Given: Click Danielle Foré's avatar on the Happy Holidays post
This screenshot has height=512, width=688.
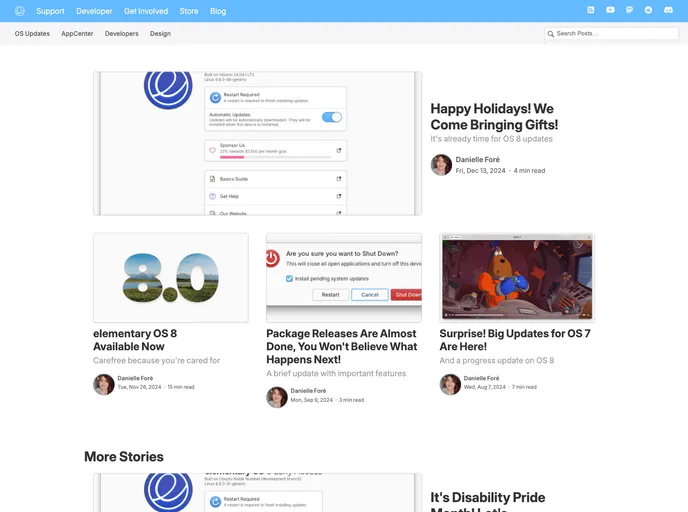Looking at the screenshot, I should (441, 165).
